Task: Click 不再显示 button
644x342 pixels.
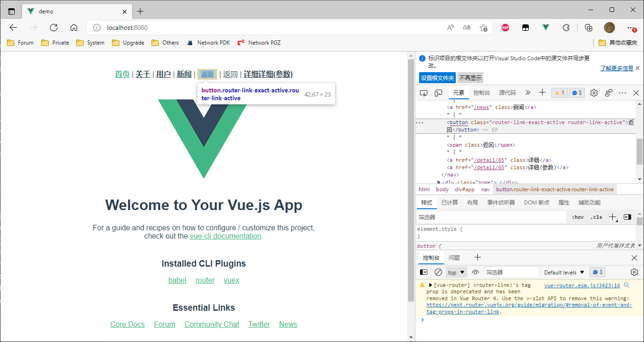Action: coord(470,78)
